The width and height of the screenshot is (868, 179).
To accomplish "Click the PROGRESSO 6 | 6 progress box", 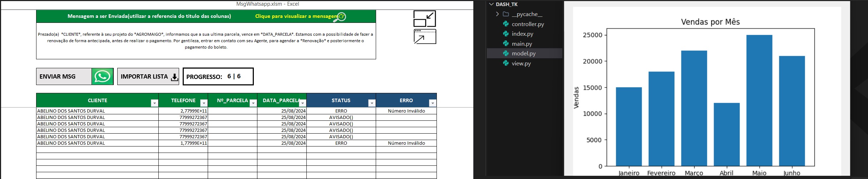I will coord(218,76).
